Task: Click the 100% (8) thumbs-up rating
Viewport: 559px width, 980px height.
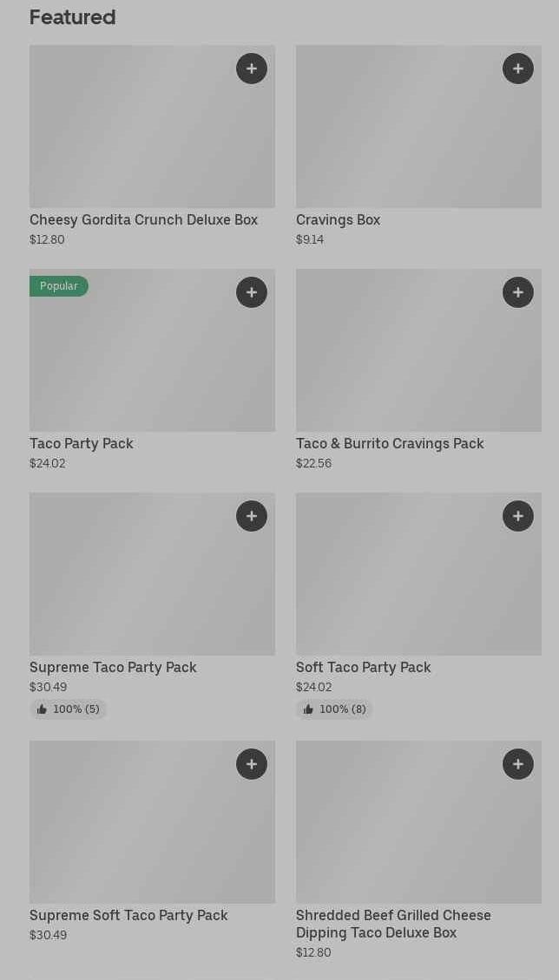Action: pos(335,709)
